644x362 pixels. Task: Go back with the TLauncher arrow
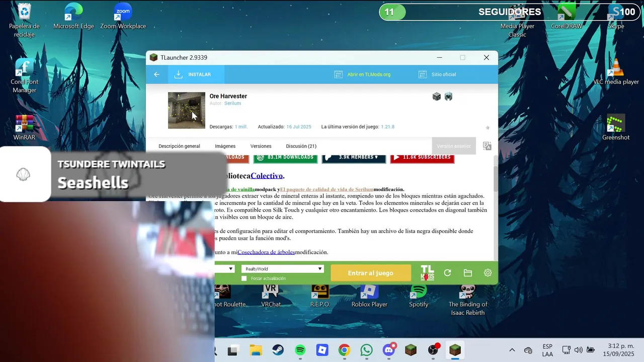(x=156, y=74)
